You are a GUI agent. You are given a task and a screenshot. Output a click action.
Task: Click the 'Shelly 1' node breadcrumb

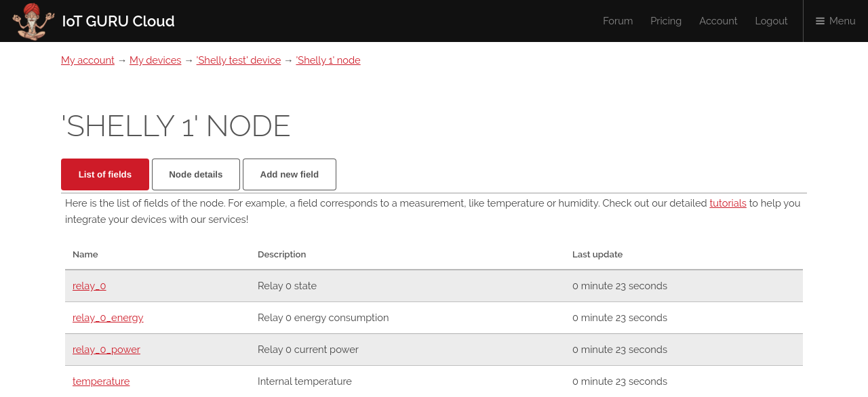328,60
